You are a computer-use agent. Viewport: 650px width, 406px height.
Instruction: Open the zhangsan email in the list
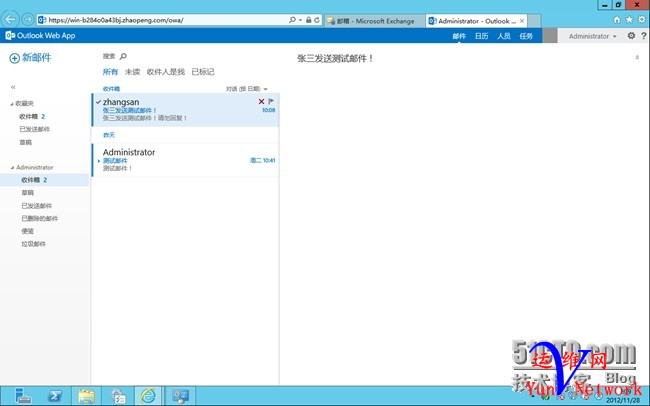(185, 110)
